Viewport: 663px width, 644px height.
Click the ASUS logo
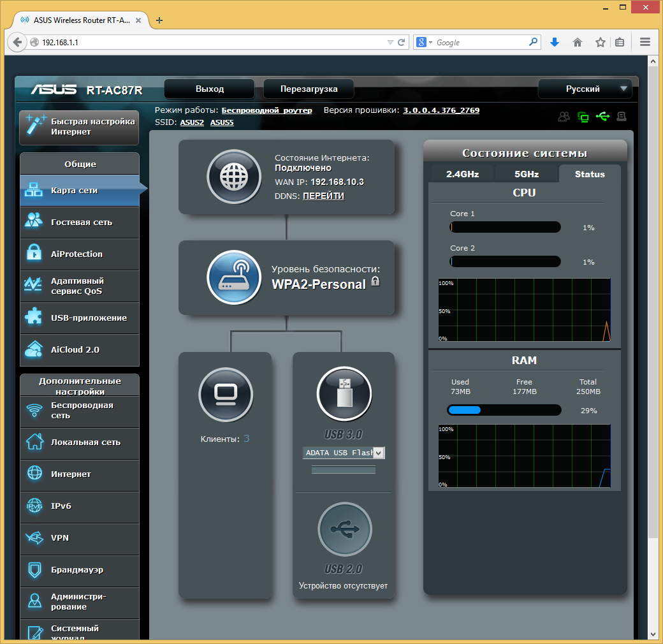pos(54,90)
